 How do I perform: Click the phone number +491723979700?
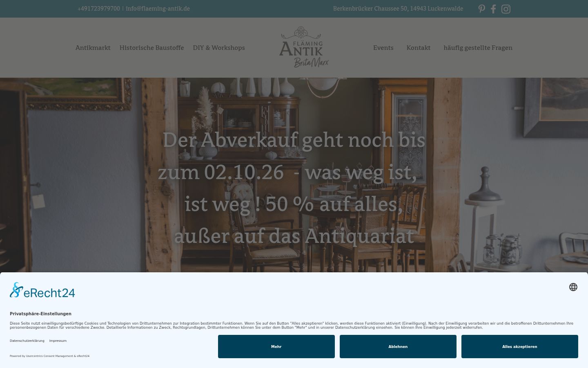pyautogui.click(x=99, y=9)
